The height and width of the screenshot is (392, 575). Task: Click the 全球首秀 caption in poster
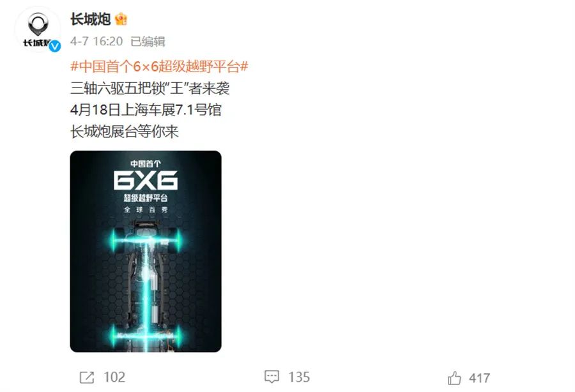(x=146, y=209)
